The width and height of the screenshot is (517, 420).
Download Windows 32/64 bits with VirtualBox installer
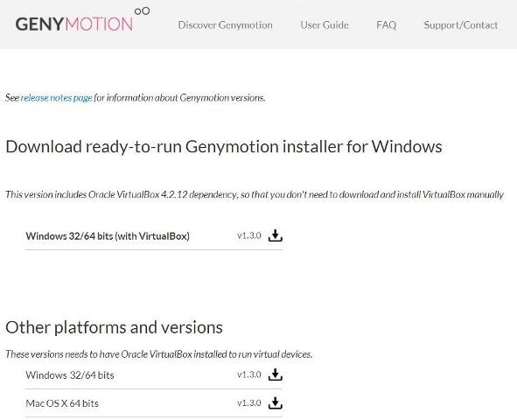276,235
